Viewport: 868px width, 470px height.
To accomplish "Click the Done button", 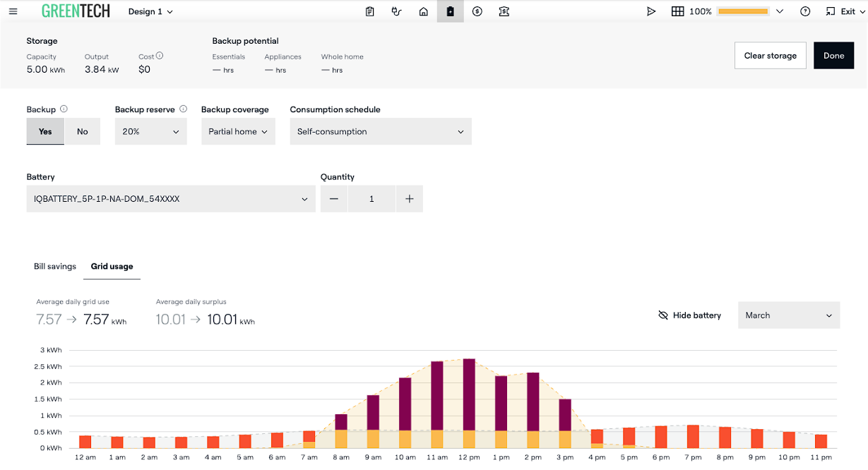I will 834,56.
